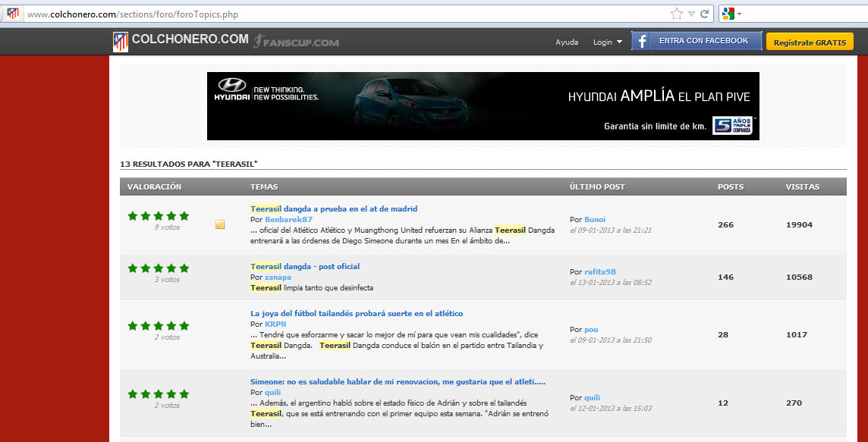The height and width of the screenshot is (442, 868).
Task: Bookmark page with the star icon
Action: [x=677, y=14]
